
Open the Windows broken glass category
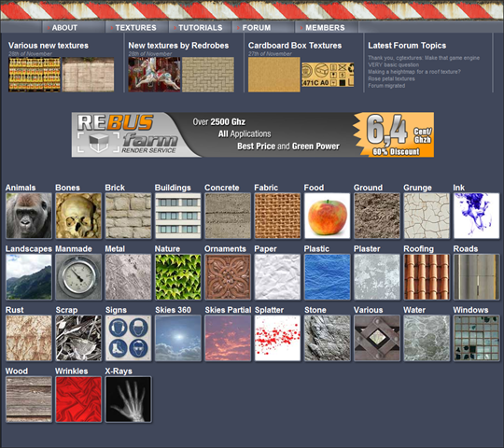pos(476,338)
